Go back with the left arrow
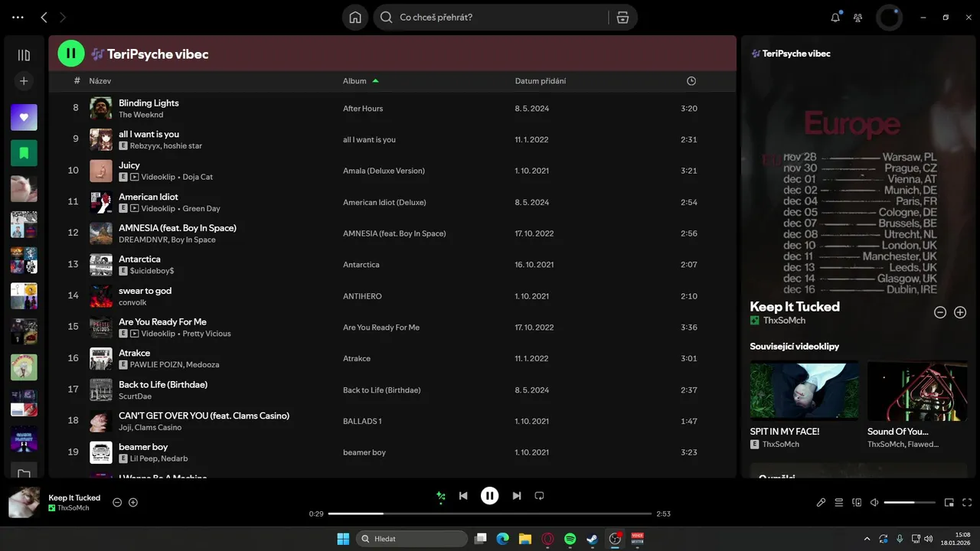Viewport: 980px width, 551px height. point(44,17)
